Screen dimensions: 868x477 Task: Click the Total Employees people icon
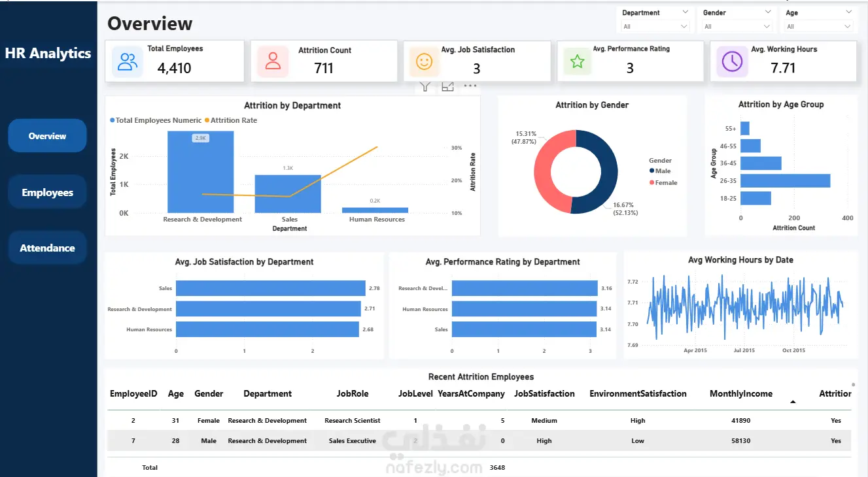click(128, 62)
